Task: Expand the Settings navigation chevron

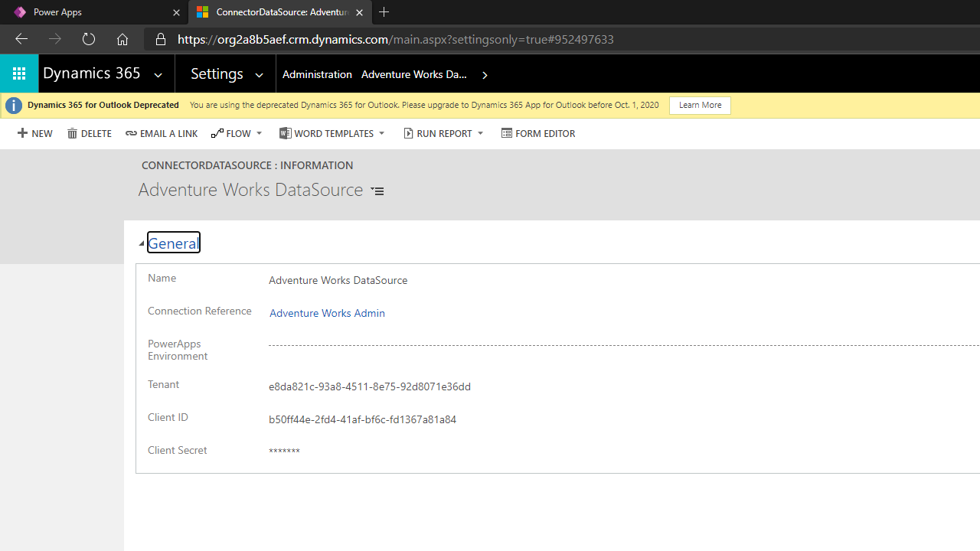Action: pyautogui.click(x=260, y=75)
